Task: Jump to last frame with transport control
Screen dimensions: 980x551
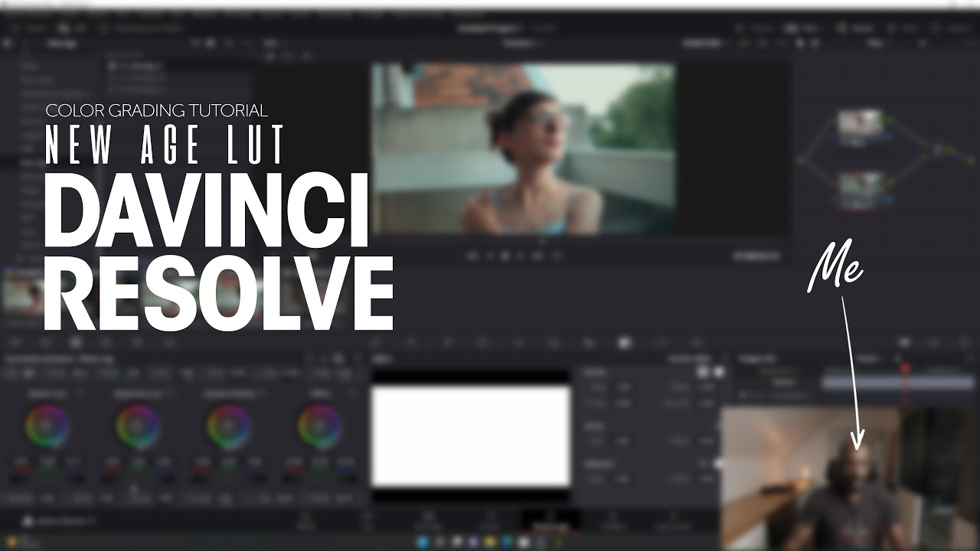Action: [539, 256]
